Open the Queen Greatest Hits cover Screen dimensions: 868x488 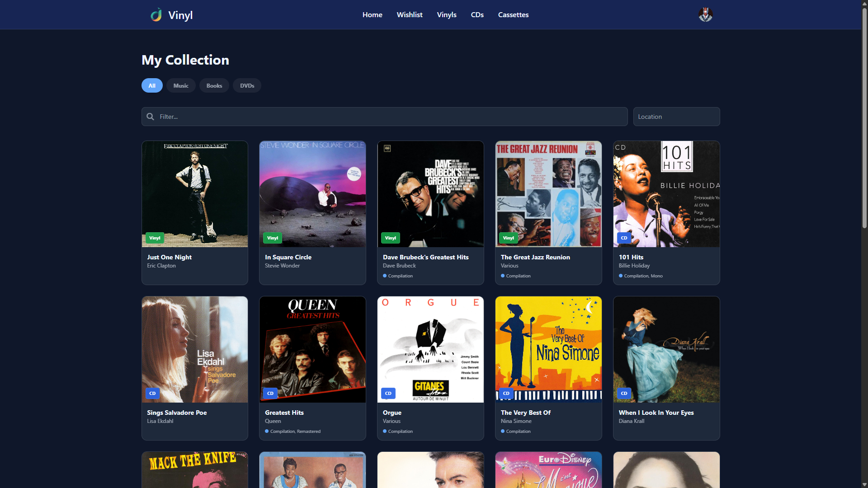pyautogui.click(x=312, y=349)
